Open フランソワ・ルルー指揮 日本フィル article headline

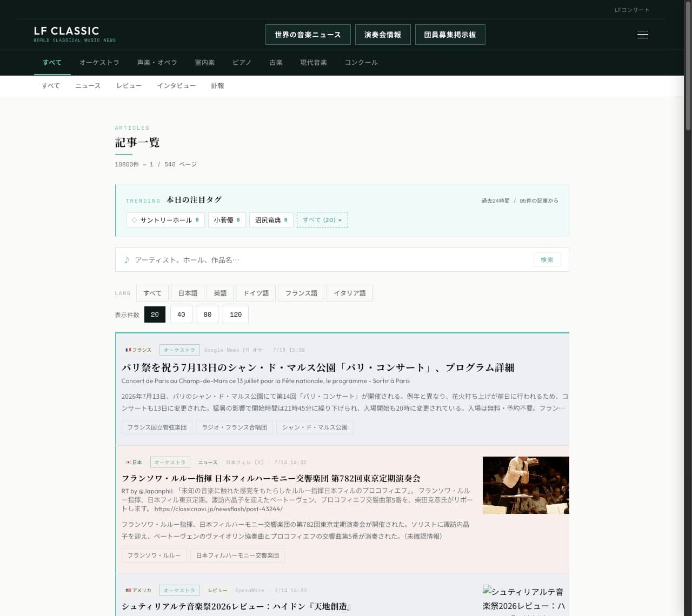click(x=271, y=478)
